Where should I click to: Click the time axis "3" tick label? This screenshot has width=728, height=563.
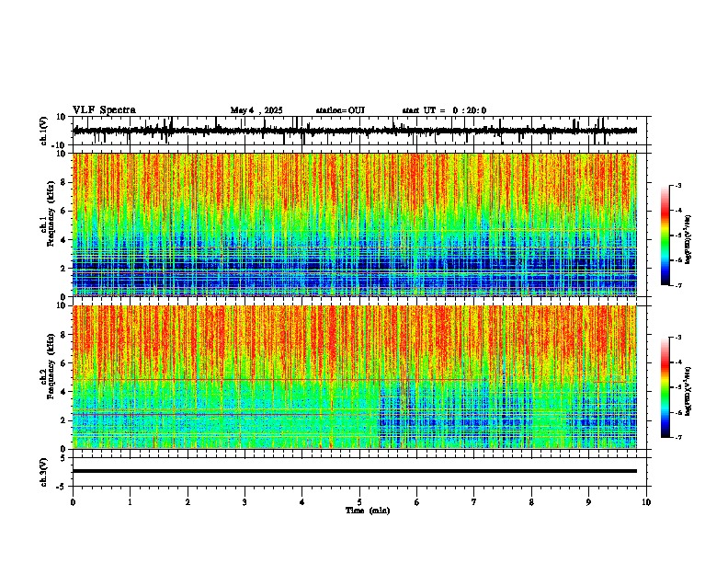tap(245, 502)
